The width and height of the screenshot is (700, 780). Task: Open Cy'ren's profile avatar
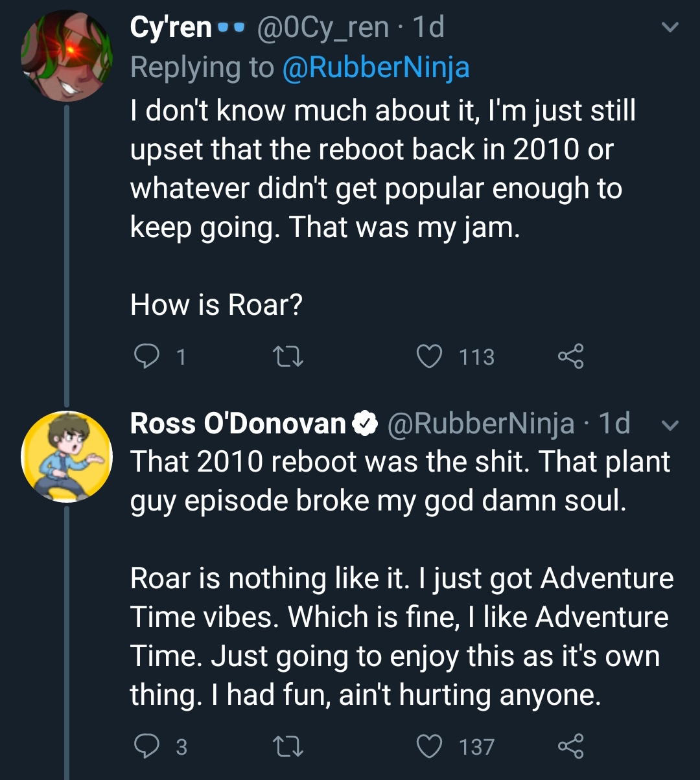67,56
